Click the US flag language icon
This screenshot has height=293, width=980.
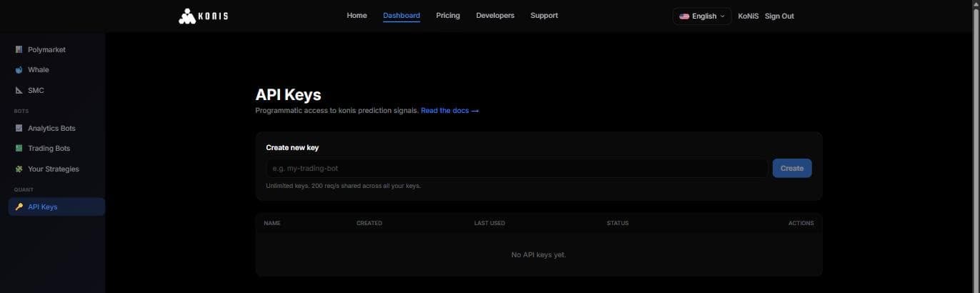click(x=684, y=16)
